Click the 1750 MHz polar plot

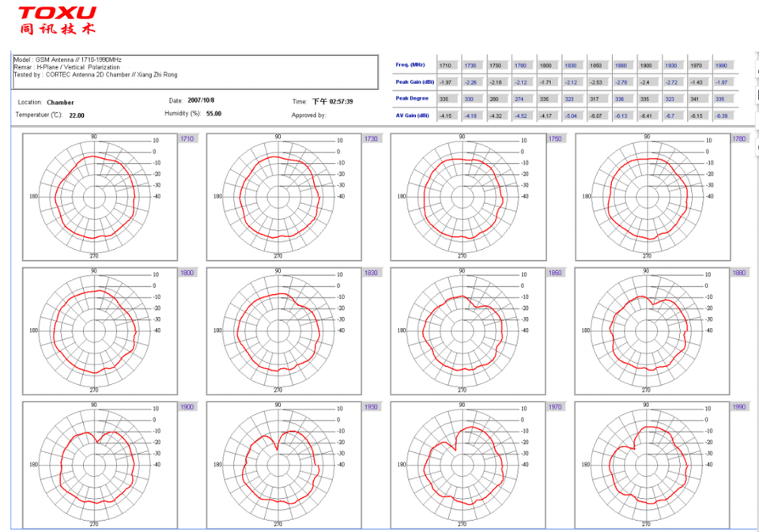coord(468,197)
